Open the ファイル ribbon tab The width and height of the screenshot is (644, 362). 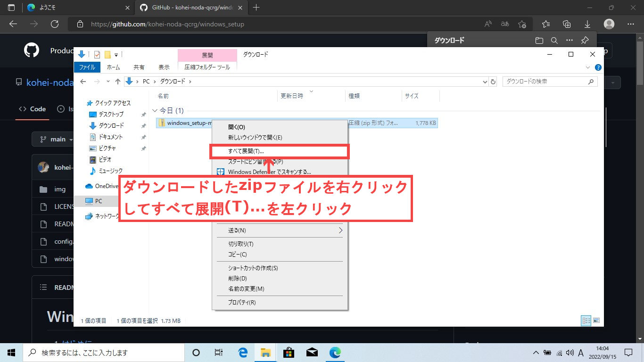[x=87, y=67]
